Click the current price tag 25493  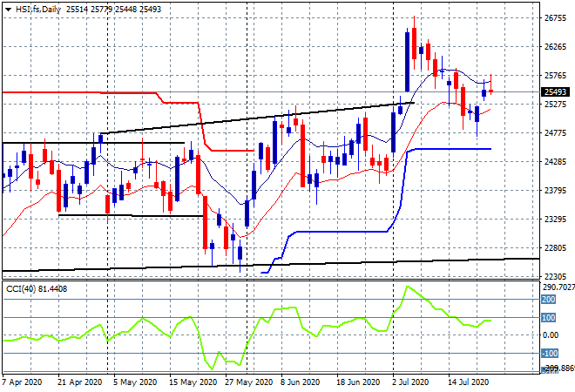pos(555,91)
